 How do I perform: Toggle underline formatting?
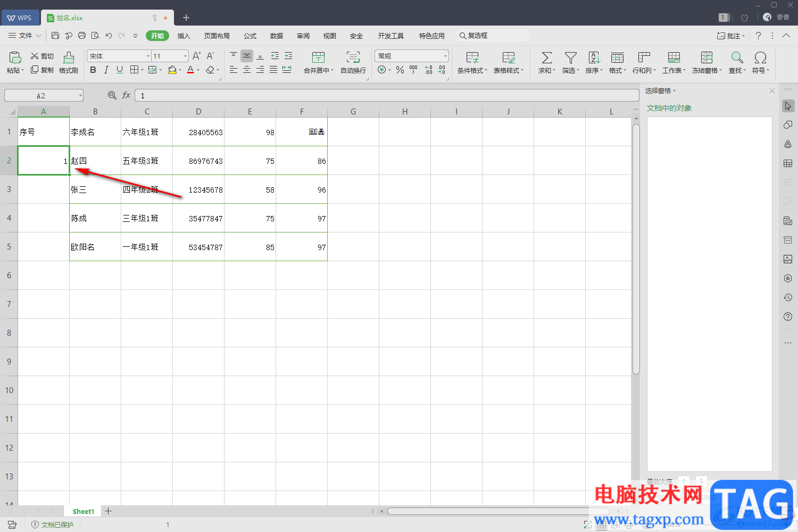pos(120,70)
